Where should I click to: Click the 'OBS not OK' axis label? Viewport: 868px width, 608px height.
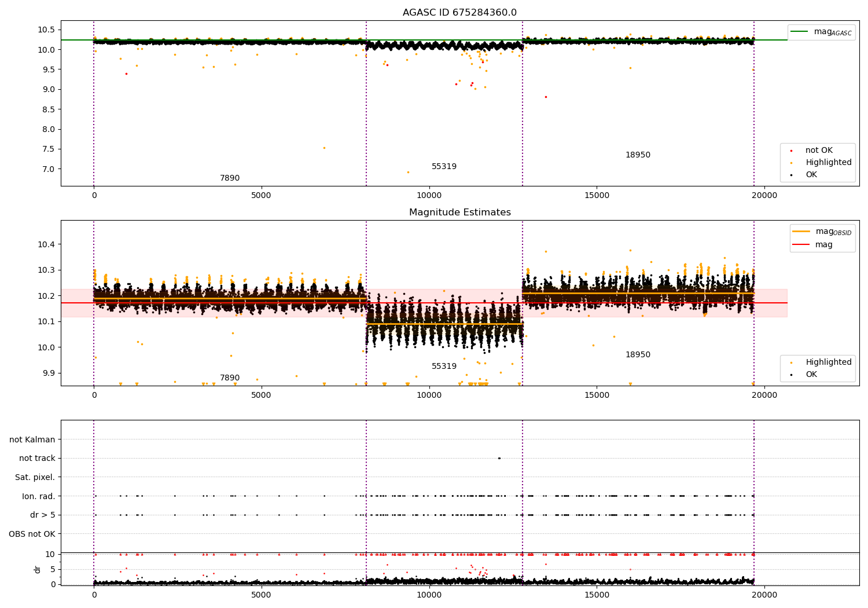[x=32, y=534]
